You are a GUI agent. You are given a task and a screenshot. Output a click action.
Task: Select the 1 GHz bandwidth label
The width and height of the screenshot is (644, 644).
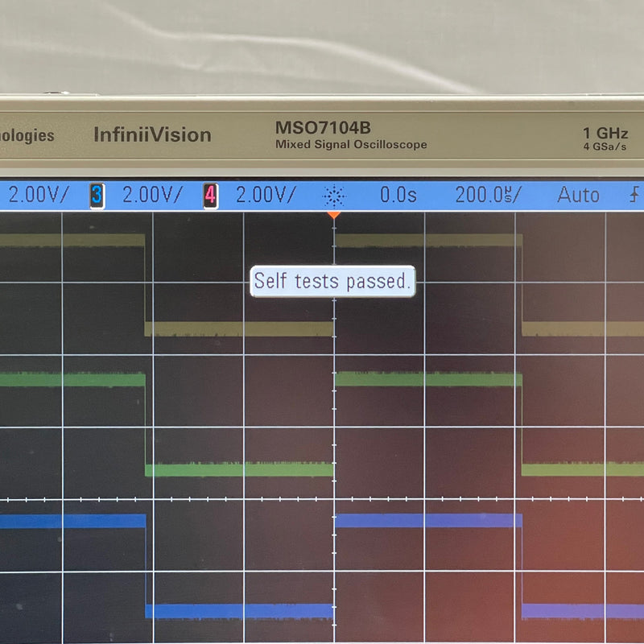605,131
